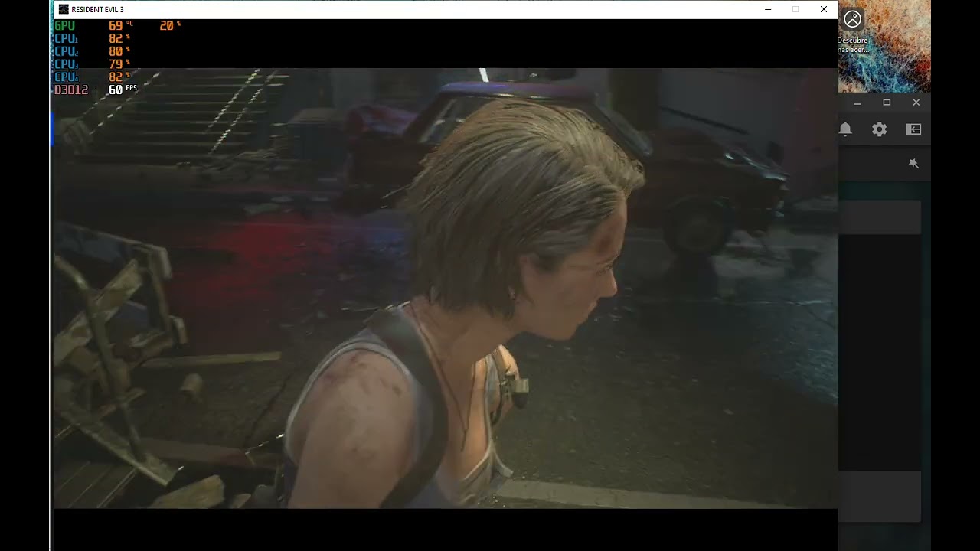Open the 'Descubre más acer...' desktop spotlight icon
Image resolution: width=980 pixels, height=551 pixels.
[x=852, y=31]
